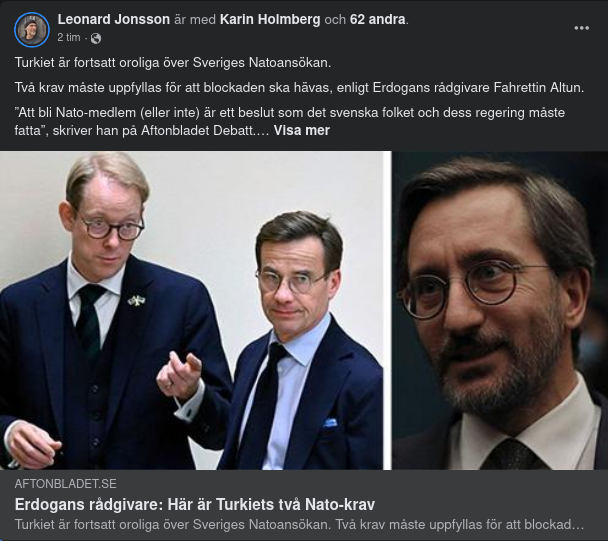Show the 62 andra tagged people
Viewport: 608px width, 541px height.
(378, 19)
